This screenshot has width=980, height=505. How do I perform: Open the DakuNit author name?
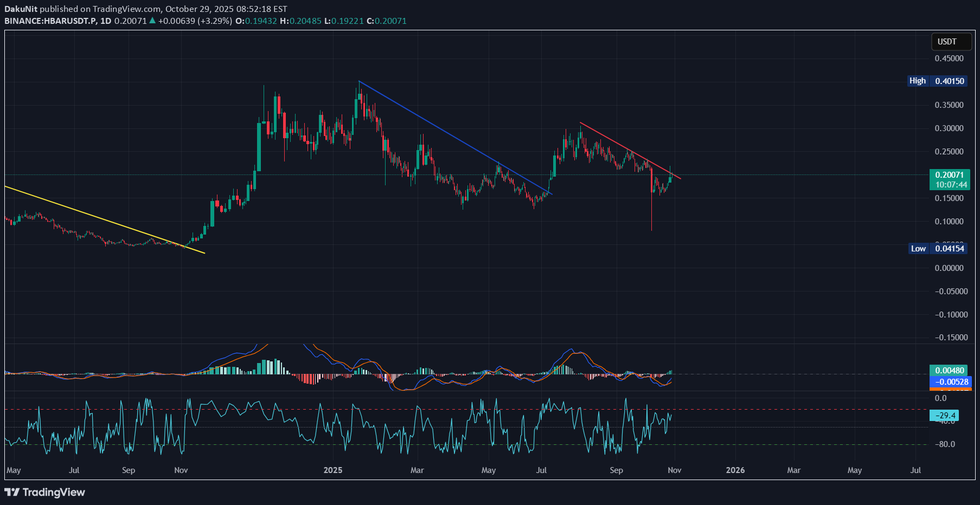[21, 9]
